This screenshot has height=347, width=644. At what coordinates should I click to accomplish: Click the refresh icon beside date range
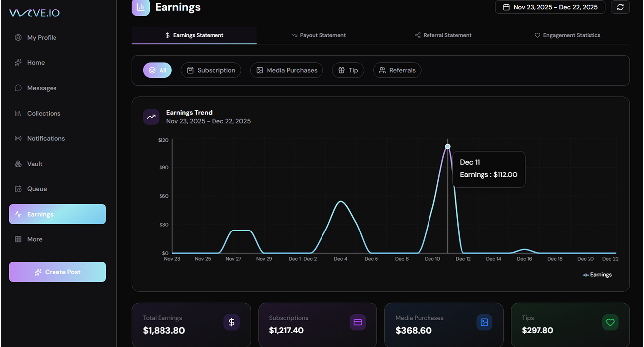[620, 7]
